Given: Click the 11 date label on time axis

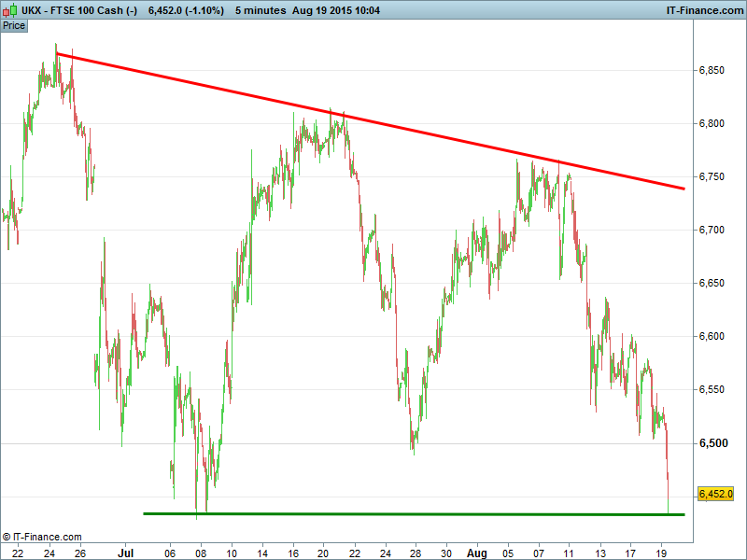Looking at the screenshot, I should 569,553.
